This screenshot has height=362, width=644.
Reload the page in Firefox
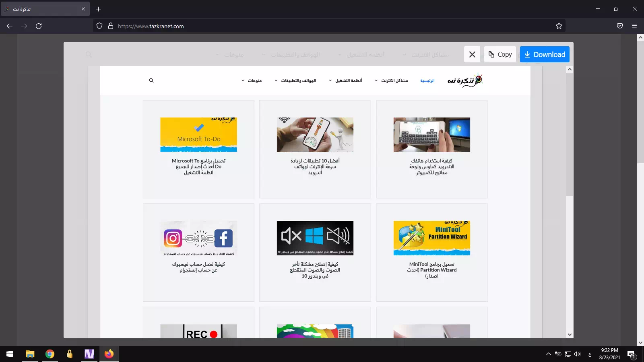[39, 26]
